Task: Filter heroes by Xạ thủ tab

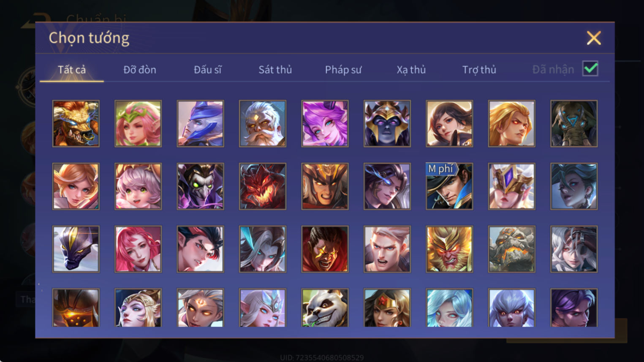Action: point(411,70)
